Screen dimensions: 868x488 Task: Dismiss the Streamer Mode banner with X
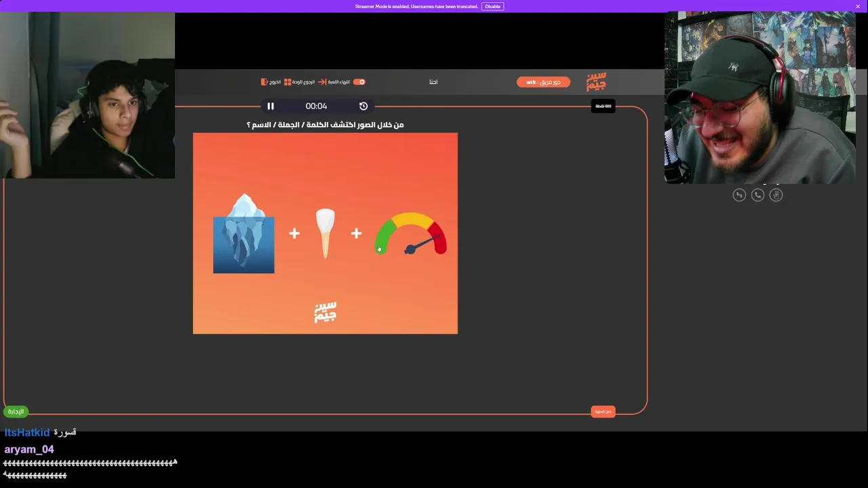point(857,6)
